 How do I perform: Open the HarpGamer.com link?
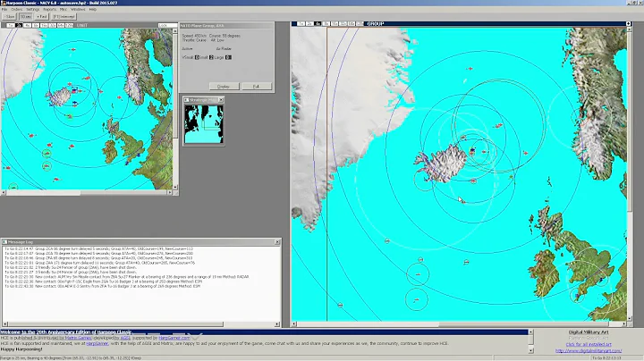coord(174,338)
